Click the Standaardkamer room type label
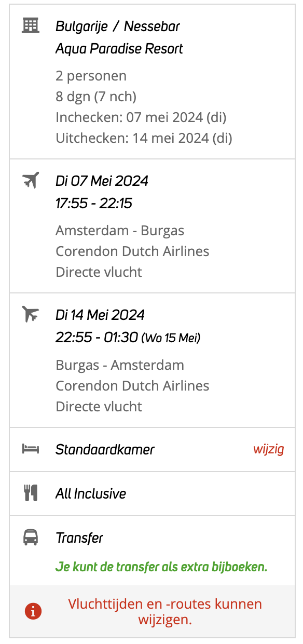303x644 pixels. [105, 449]
